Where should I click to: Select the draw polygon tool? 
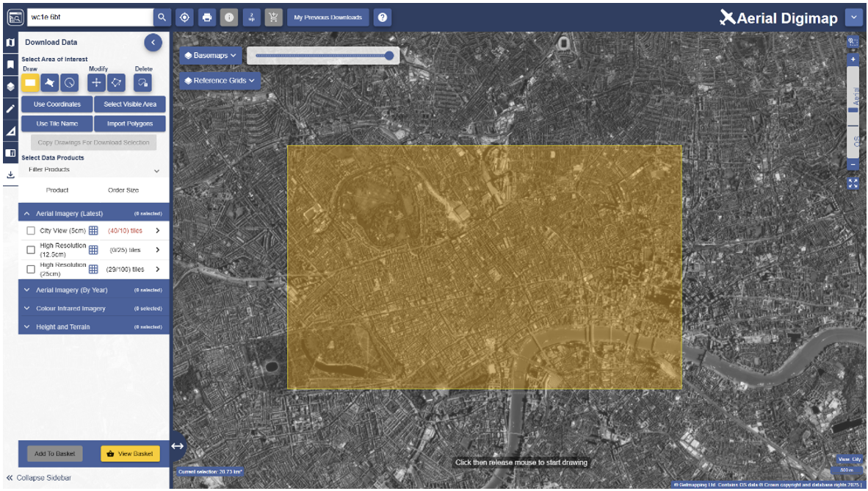click(x=50, y=83)
